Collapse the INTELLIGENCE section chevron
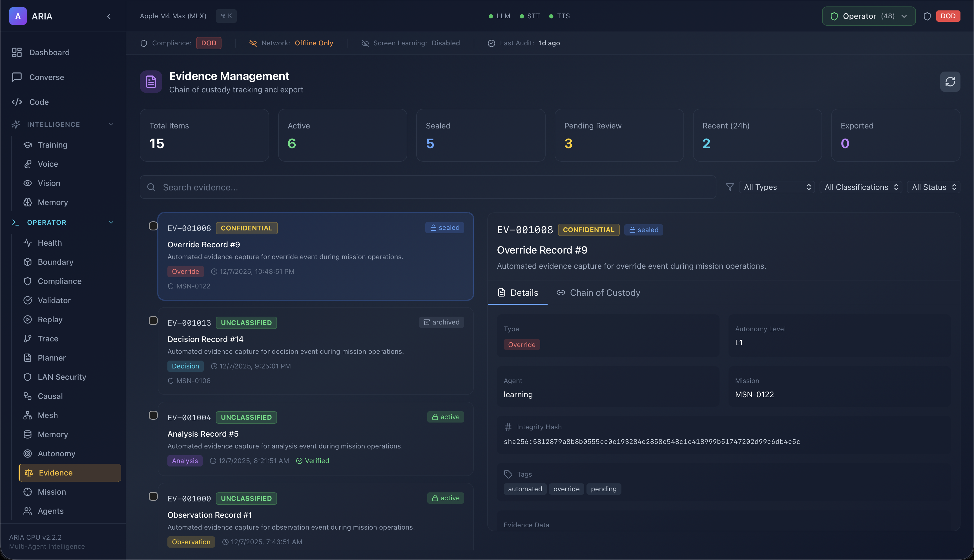974x560 pixels. pos(111,124)
